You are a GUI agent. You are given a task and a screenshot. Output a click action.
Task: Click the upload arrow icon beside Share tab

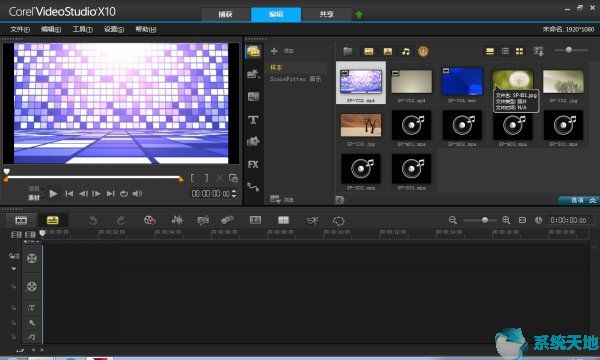(359, 15)
